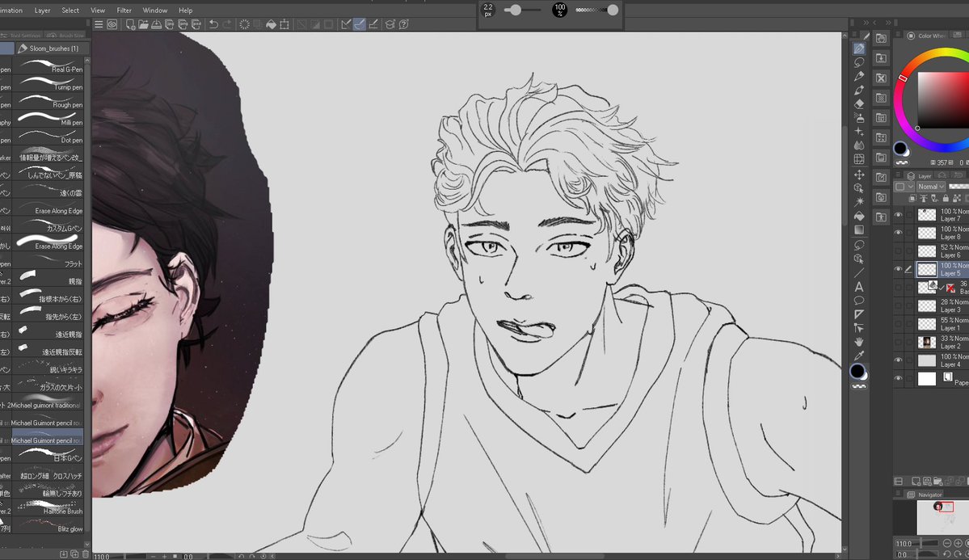Show Layer 6 via its visibility box
Viewport: 969px width, 560px height.
tap(899, 251)
